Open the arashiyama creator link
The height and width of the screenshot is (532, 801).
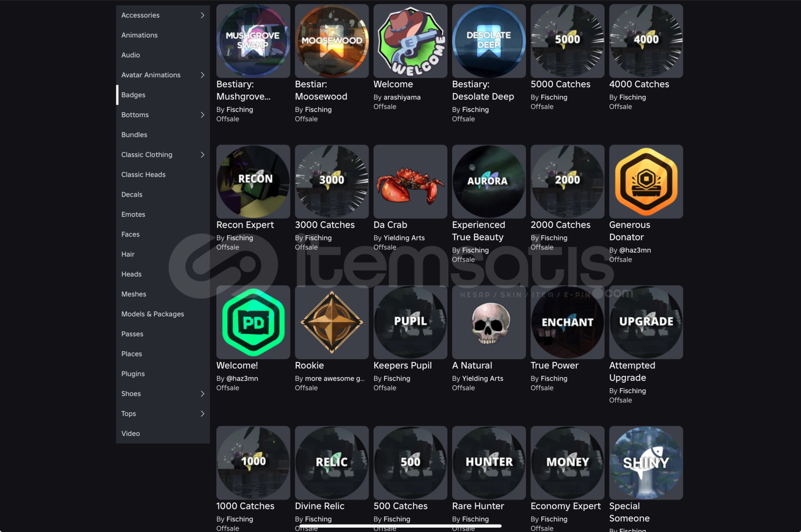click(x=402, y=98)
